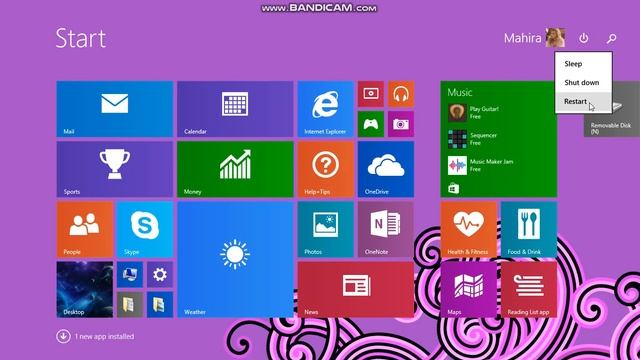Click the Power options button

click(x=584, y=38)
